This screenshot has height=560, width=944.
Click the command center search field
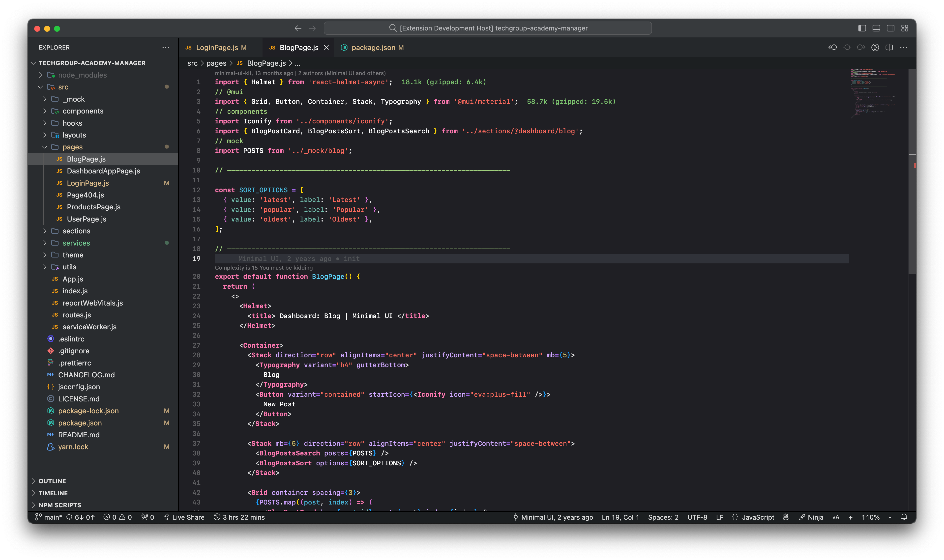(487, 28)
